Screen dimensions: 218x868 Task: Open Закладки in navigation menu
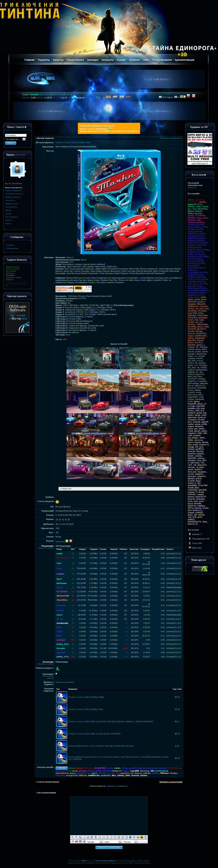coord(93,60)
